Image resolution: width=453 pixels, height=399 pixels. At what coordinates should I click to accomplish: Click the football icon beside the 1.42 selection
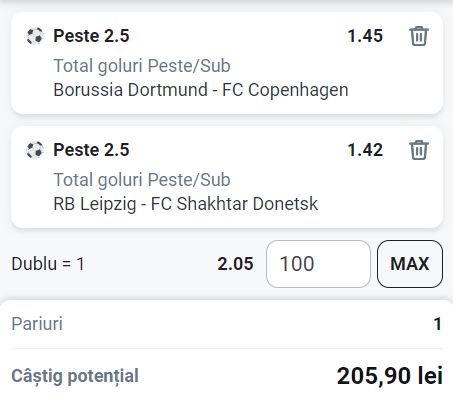click(x=35, y=150)
